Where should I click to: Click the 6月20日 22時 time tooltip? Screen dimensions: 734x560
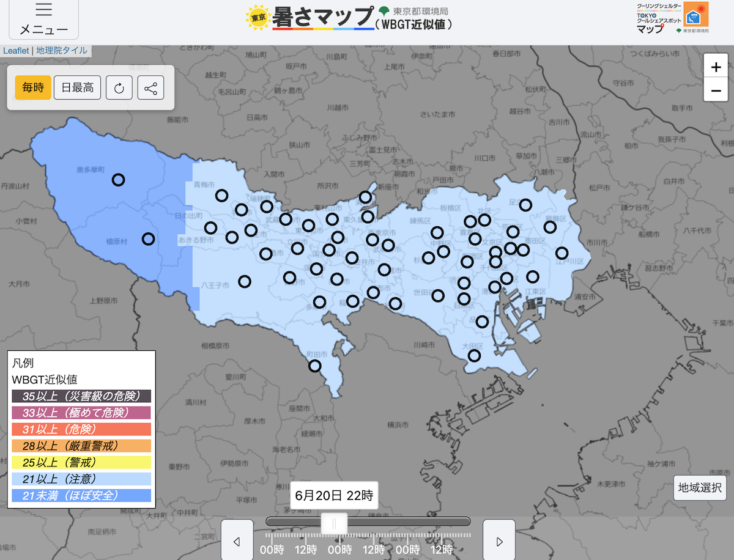pos(333,495)
